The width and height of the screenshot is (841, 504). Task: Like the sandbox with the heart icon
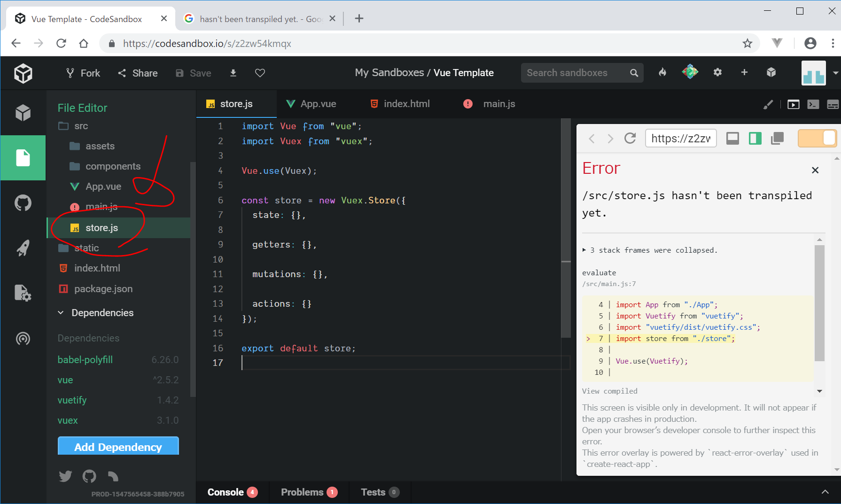260,73
